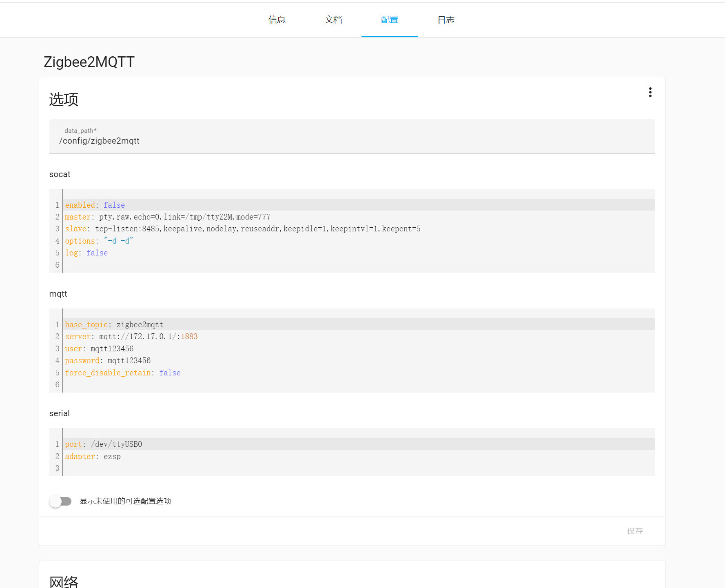
Task: Select the 配置 tab
Action: (x=390, y=20)
